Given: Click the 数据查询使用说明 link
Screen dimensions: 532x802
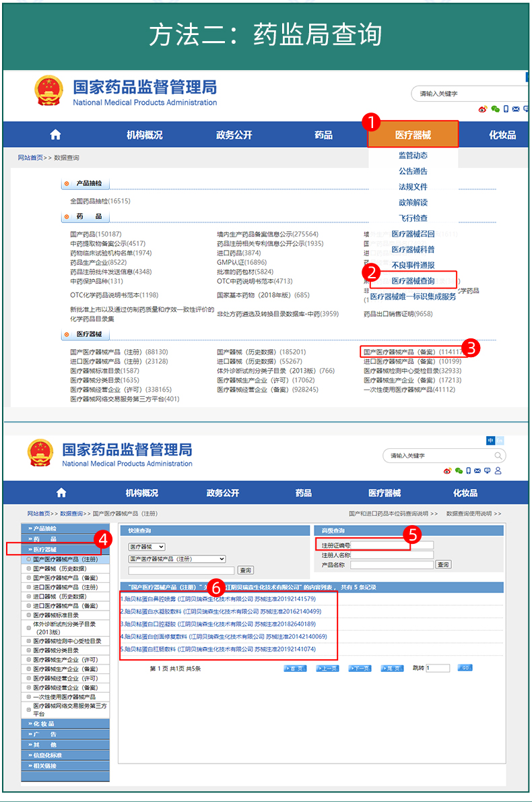Looking at the screenshot, I should 473,514.
